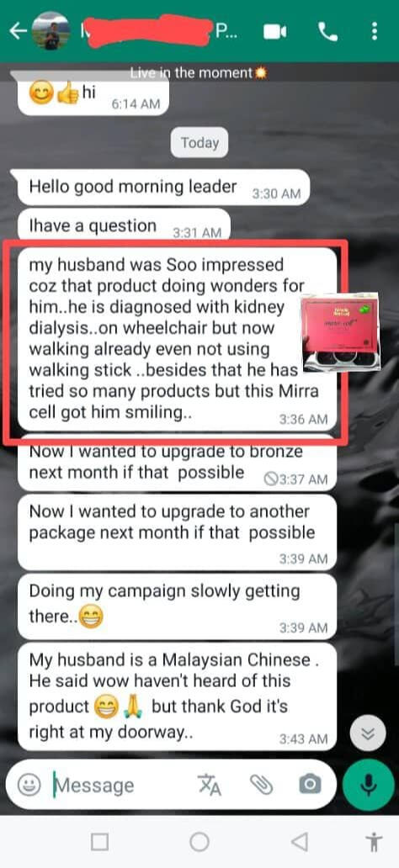This screenshot has height=868, width=399.
Task: Tap the green microphone record button
Action: (x=368, y=784)
